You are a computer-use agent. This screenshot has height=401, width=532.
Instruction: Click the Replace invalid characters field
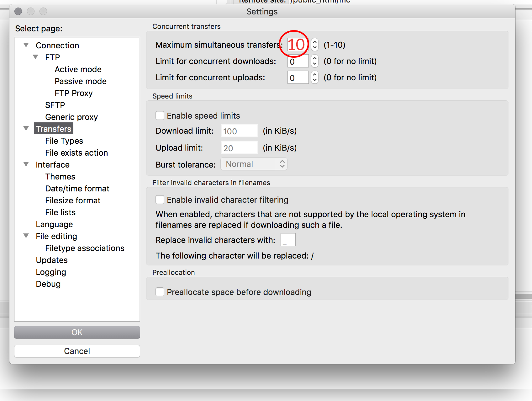pos(288,240)
